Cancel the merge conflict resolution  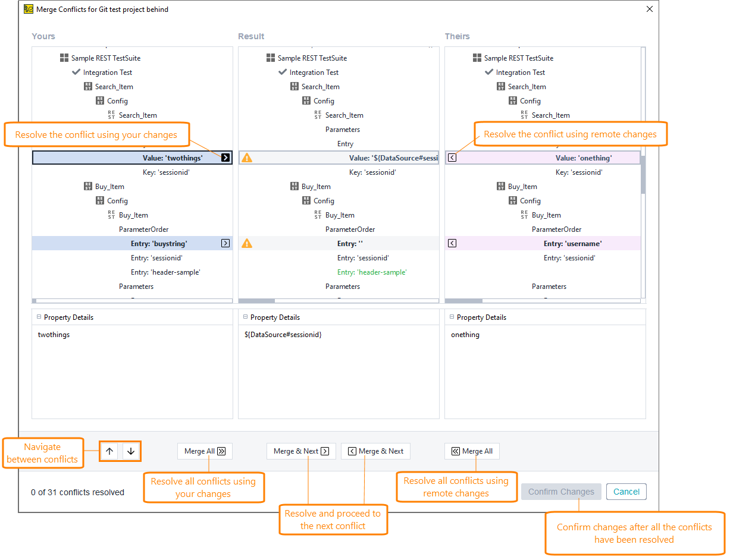[626, 492]
